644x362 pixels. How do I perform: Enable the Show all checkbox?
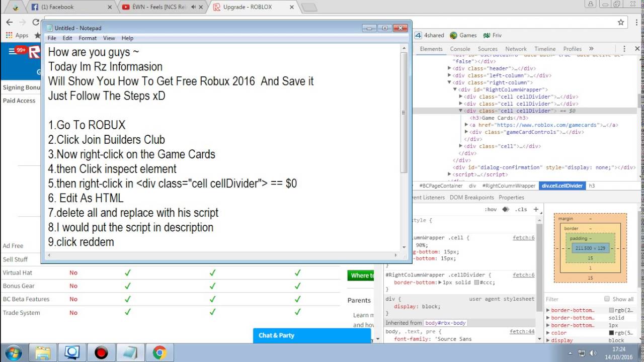(607, 299)
